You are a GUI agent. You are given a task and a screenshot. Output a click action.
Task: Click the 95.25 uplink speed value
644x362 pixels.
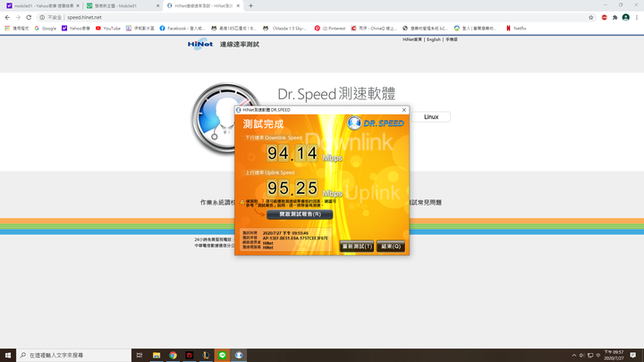click(292, 188)
